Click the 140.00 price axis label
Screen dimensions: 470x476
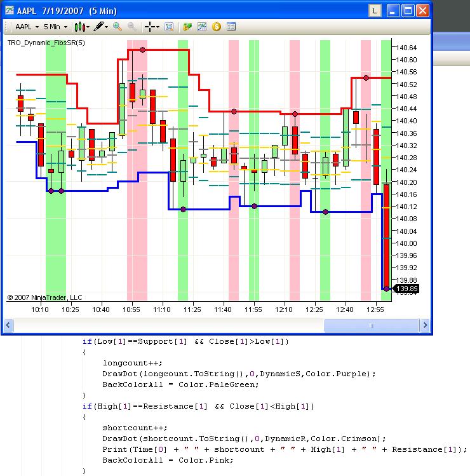tap(406, 243)
